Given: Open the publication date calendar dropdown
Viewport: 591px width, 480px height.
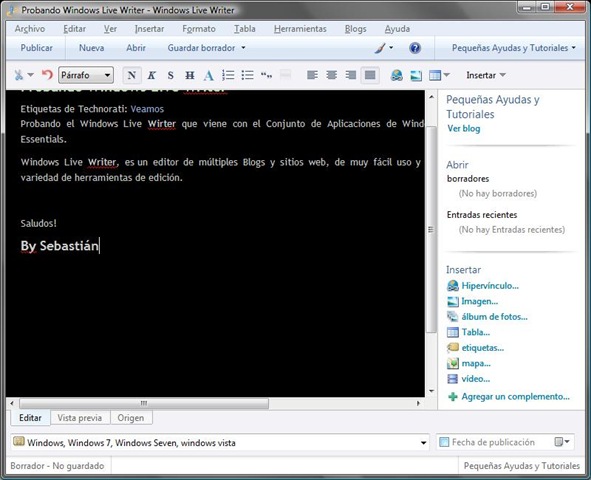Looking at the screenshot, I should (562, 442).
